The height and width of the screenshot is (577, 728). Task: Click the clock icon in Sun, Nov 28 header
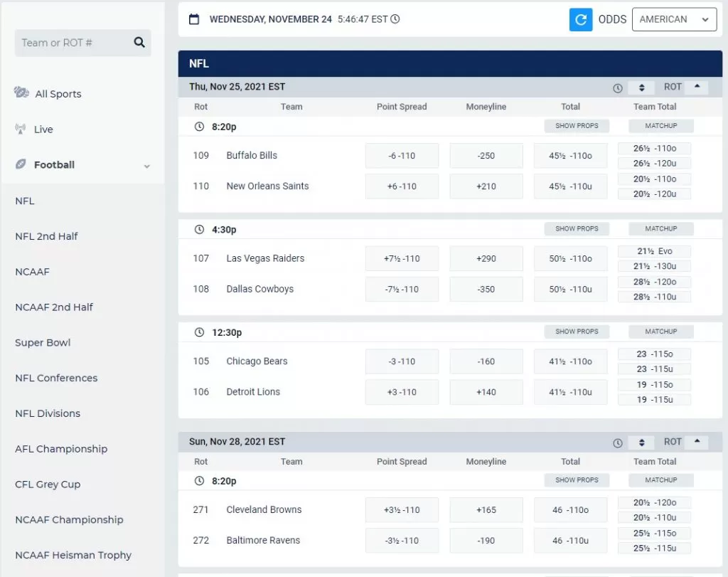click(x=618, y=443)
